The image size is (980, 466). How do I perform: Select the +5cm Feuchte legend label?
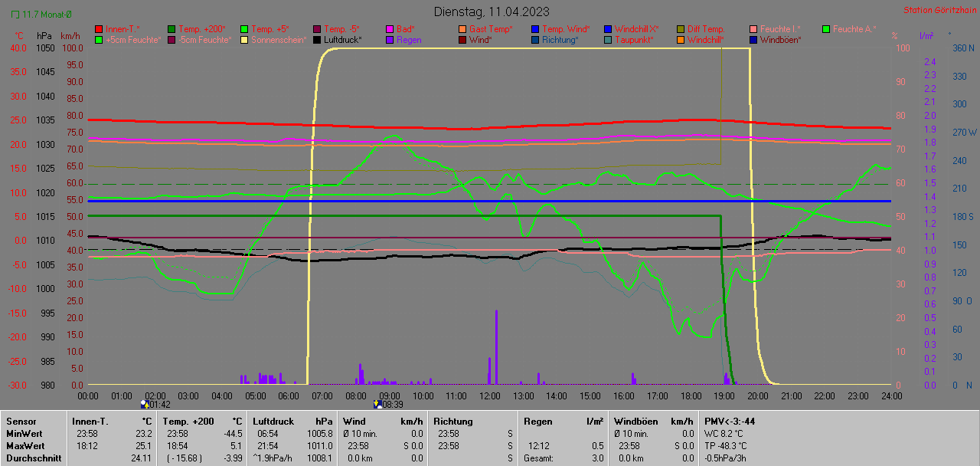tap(133, 40)
